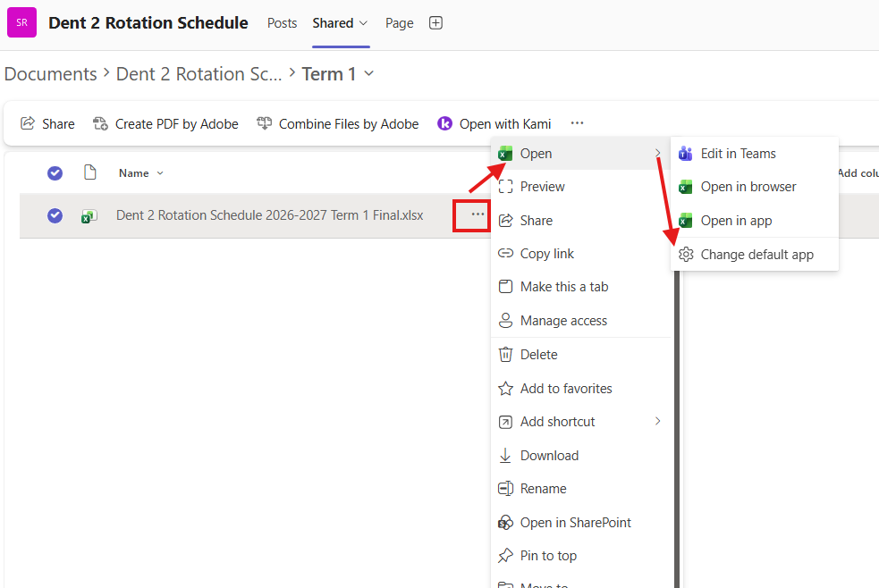This screenshot has height=588, width=879.
Task: Select Add shortcut menu item
Action: [x=580, y=422]
